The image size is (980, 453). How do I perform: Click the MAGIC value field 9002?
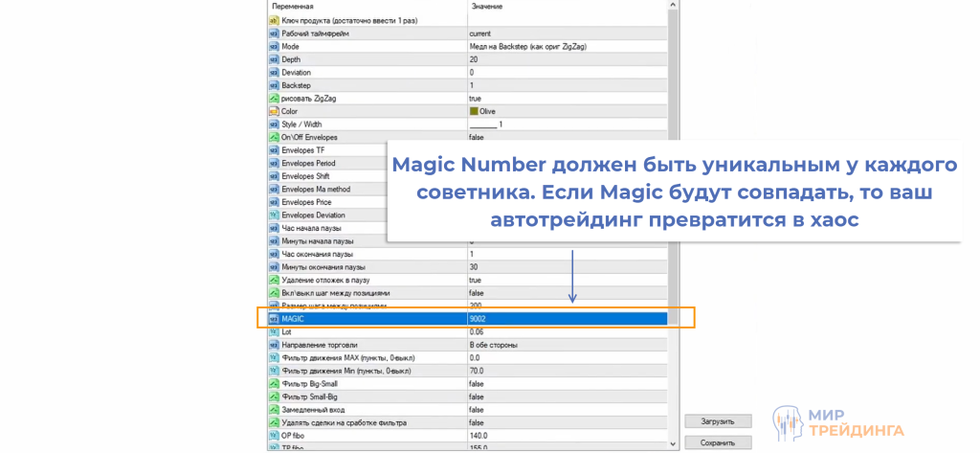[565, 318]
